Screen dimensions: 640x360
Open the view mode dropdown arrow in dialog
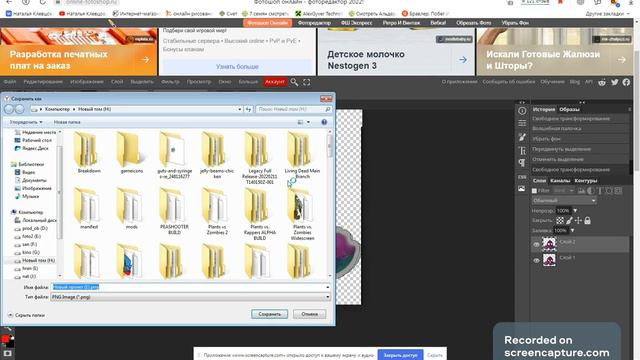[x=308, y=122]
